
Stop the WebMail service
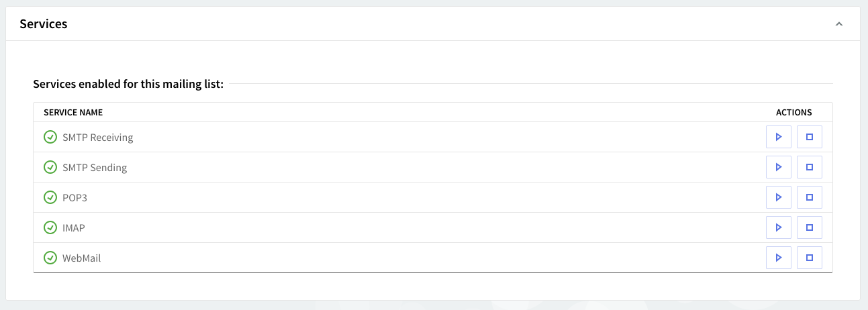point(809,258)
